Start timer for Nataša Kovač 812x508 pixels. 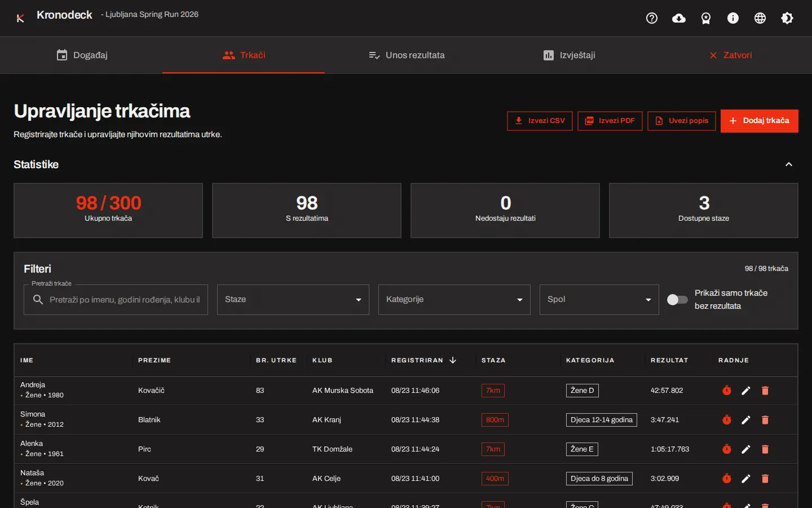(x=727, y=479)
